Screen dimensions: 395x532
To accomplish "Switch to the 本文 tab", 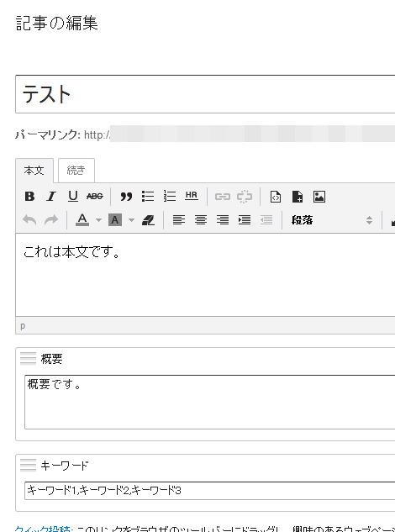I will 34,171.
